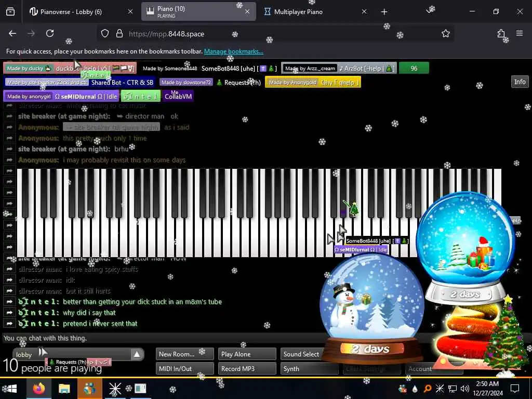Viewport: 532px width, 399px height.
Task: Click the decorated Christmas tree graphic
Action: point(505,336)
